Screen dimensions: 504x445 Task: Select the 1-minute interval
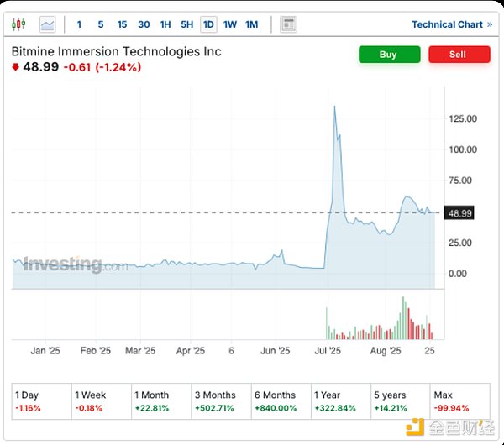(x=79, y=24)
